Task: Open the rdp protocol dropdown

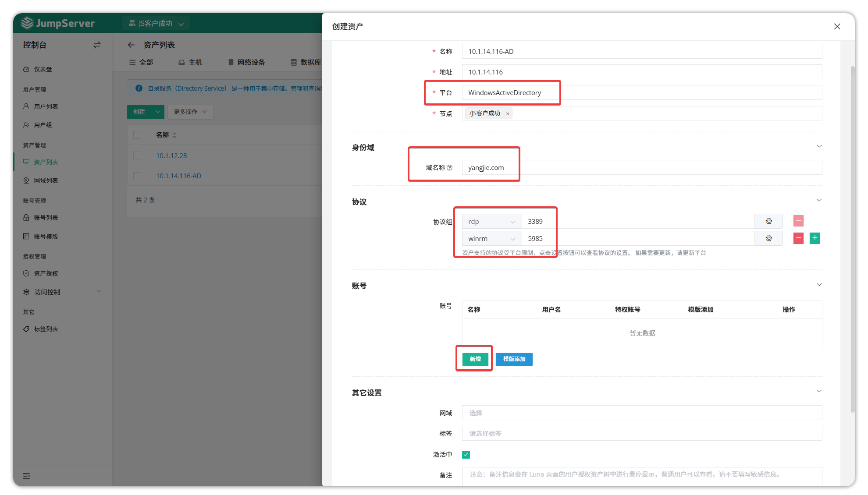Action: coord(491,222)
